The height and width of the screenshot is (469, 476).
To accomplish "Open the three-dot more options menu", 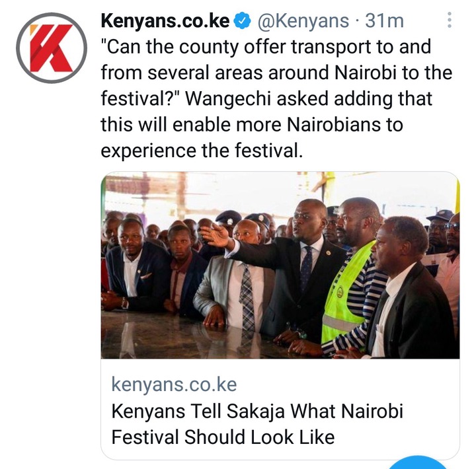I will pos(450,20).
